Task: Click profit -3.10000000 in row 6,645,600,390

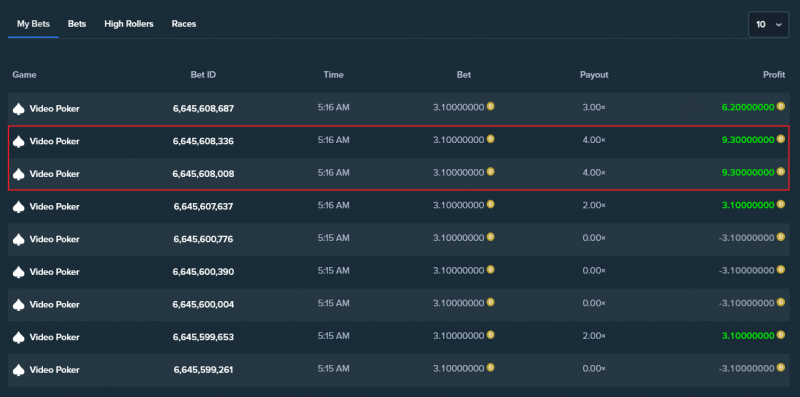Action: tap(746, 270)
